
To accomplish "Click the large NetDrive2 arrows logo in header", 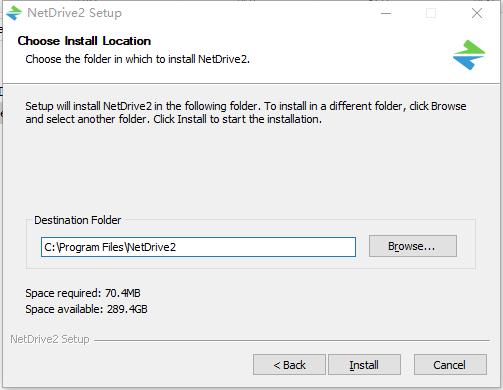I will [469, 55].
